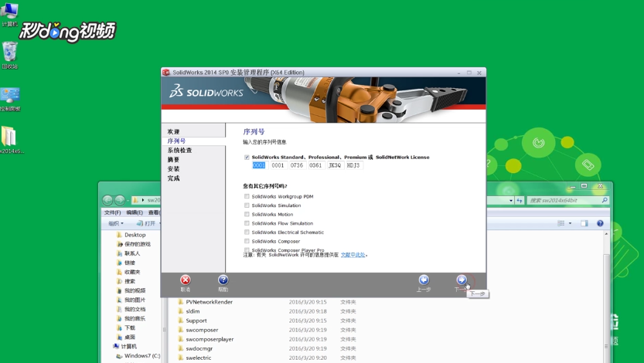Go back with the previous step arrow icon
The image size is (644, 363).
(424, 280)
